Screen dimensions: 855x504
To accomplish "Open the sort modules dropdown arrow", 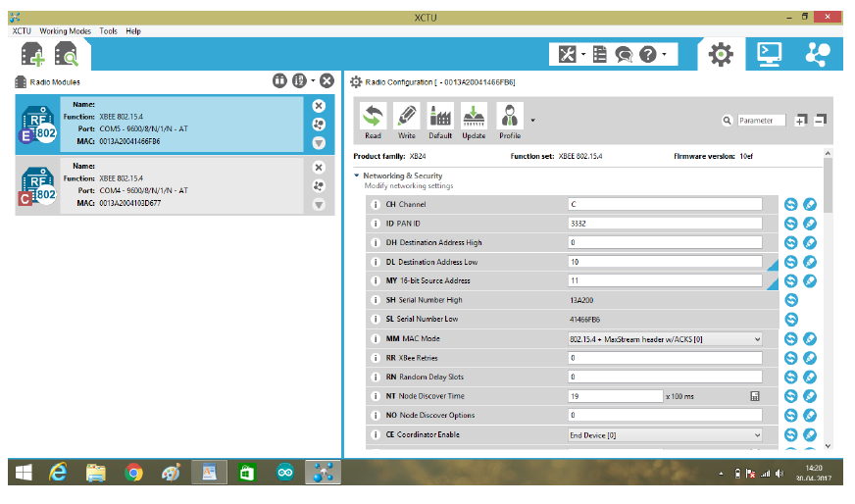I will pos(313,80).
